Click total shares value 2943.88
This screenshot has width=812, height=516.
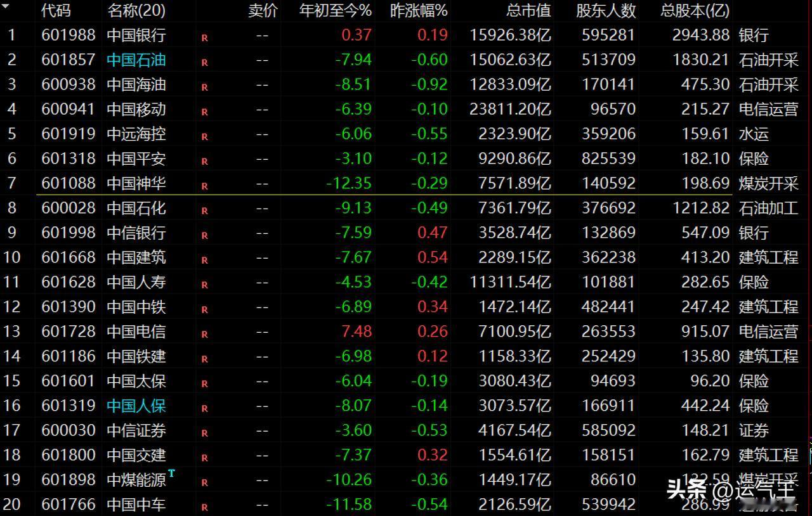point(701,35)
